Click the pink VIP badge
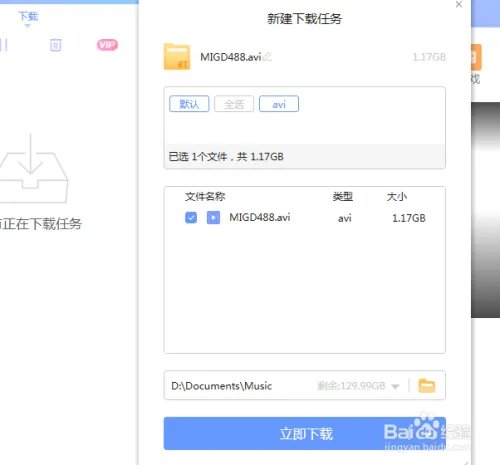Screen dimensions: 500x465 point(107,45)
